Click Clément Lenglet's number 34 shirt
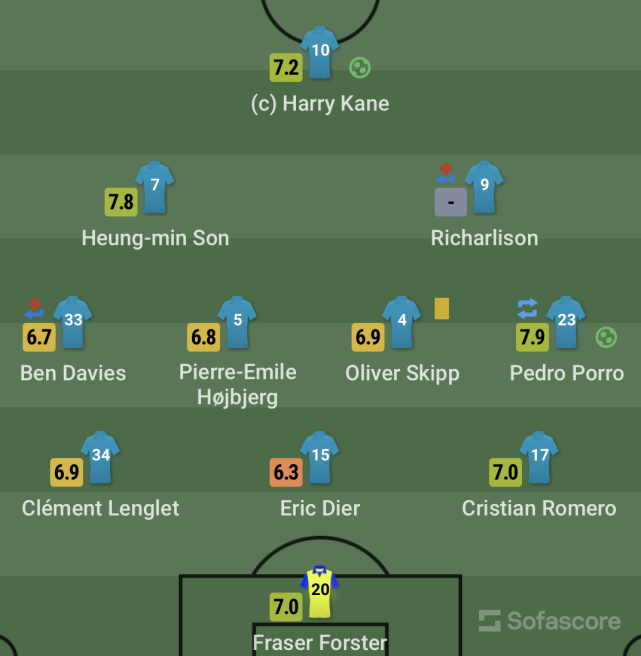This screenshot has height=656, width=641. click(x=100, y=458)
